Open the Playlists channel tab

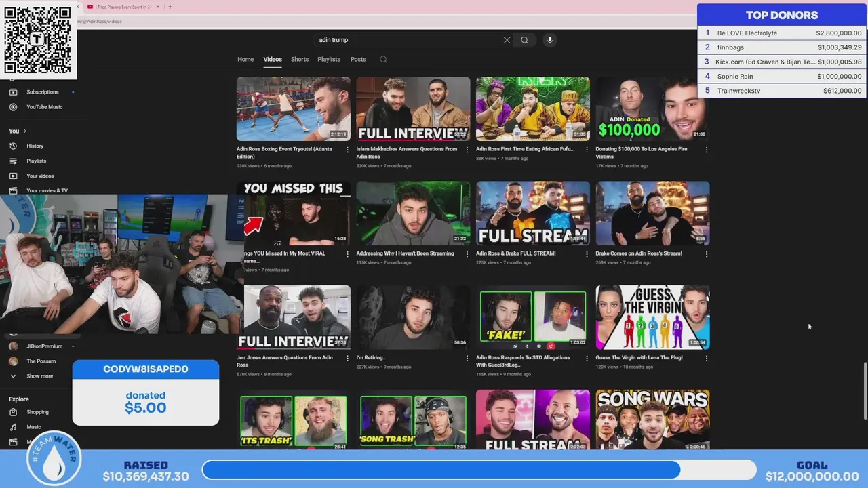point(329,60)
